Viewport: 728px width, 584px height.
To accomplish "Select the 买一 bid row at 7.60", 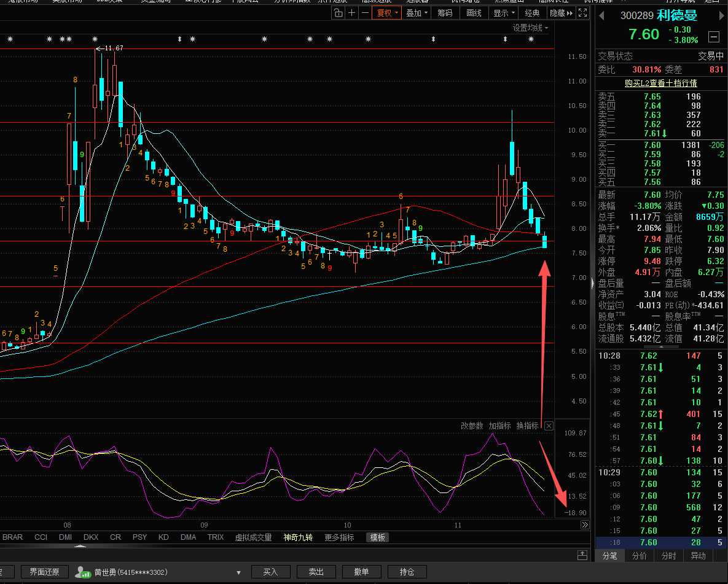I will [660, 146].
